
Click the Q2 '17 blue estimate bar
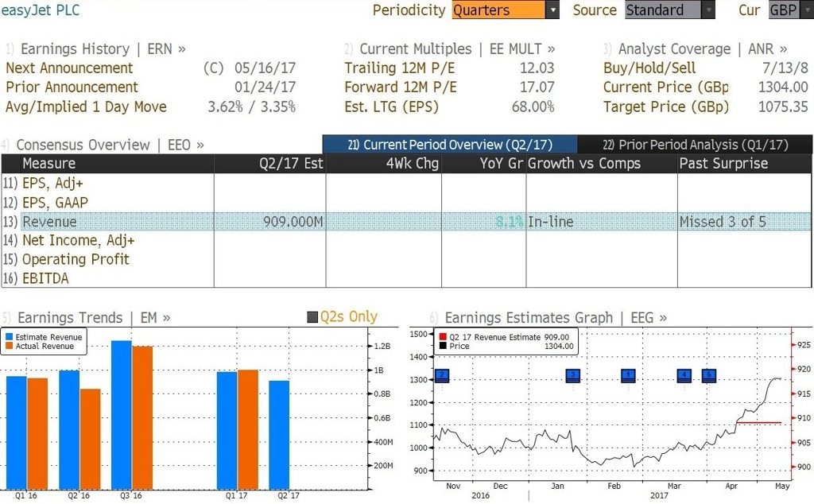(x=279, y=435)
